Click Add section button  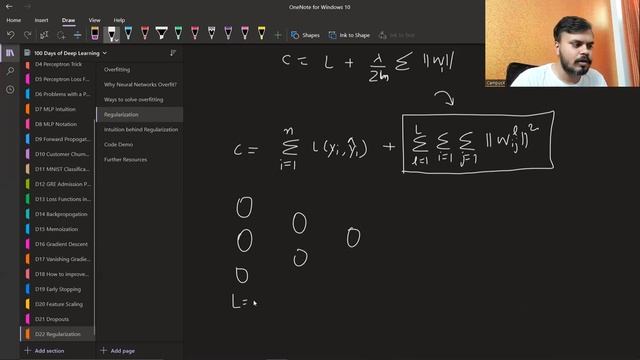point(44,351)
